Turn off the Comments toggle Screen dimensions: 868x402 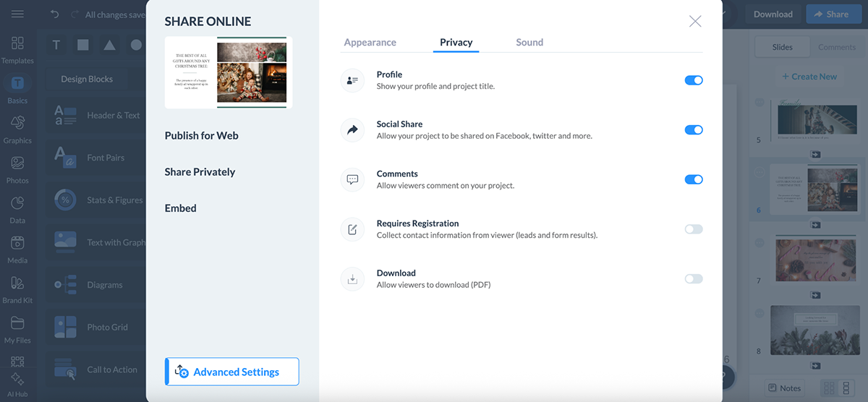[693, 179]
